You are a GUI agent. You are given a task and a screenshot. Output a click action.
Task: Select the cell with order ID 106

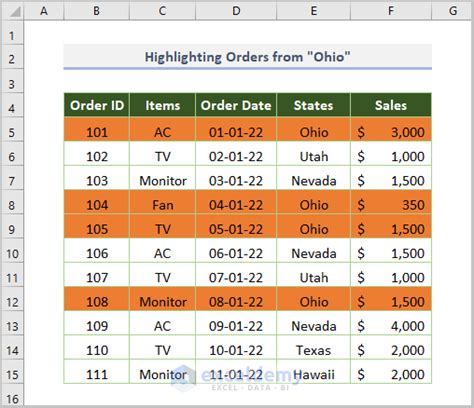pos(97,250)
